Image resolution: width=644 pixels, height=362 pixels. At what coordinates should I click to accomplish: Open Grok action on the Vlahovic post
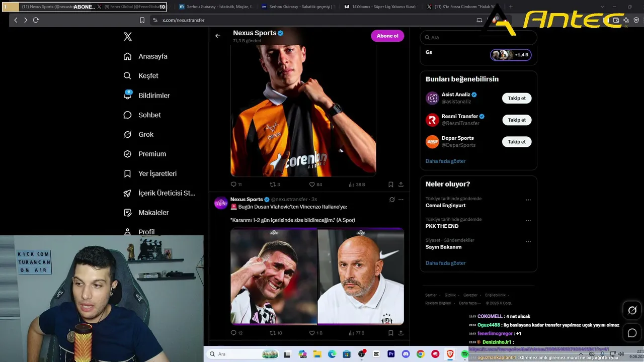(392, 200)
